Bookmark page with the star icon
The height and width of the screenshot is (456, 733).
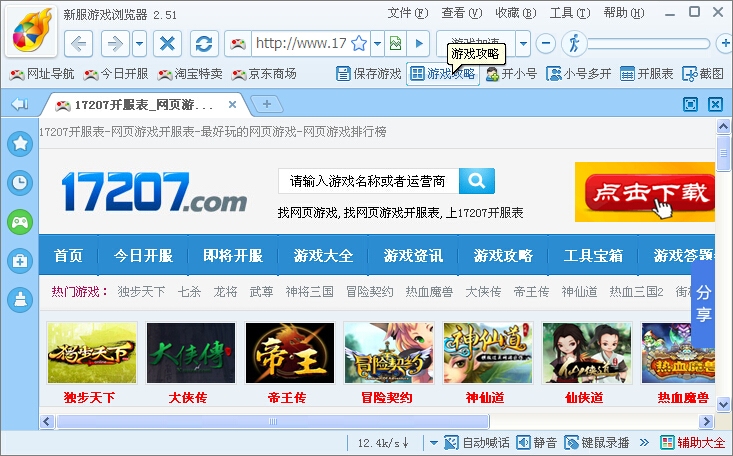(x=359, y=44)
